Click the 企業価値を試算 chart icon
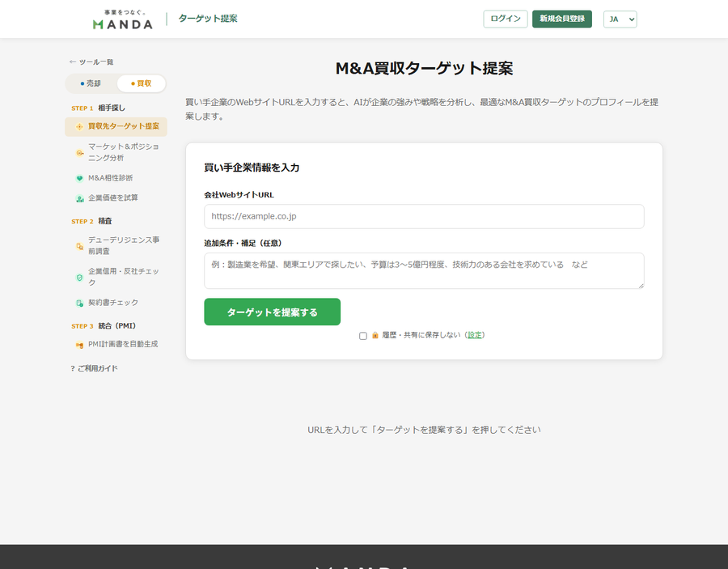728x569 pixels. coord(79,199)
